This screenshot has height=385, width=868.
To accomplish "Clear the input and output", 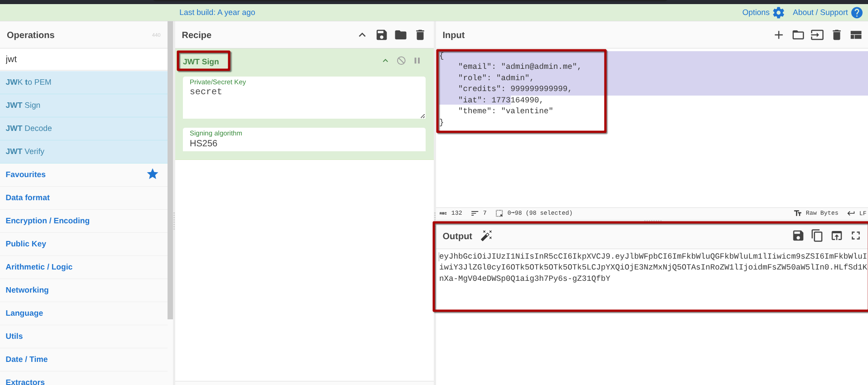I will tap(836, 35).
